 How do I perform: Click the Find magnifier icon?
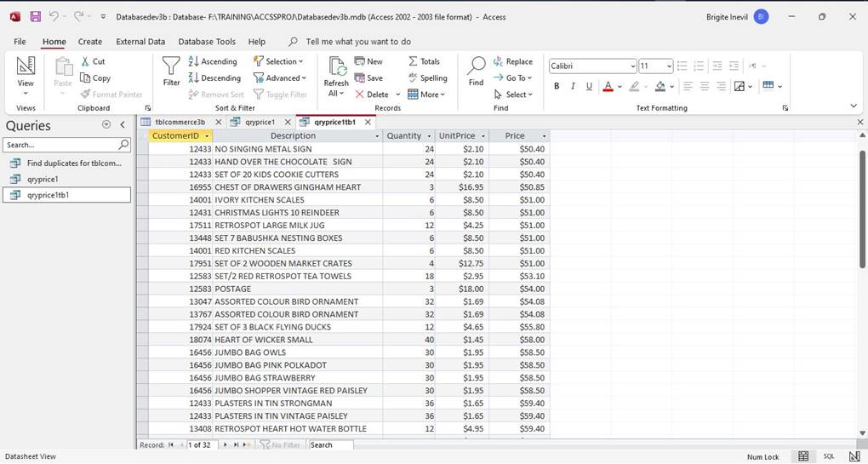pyautogui.click(x=477, y=67)
